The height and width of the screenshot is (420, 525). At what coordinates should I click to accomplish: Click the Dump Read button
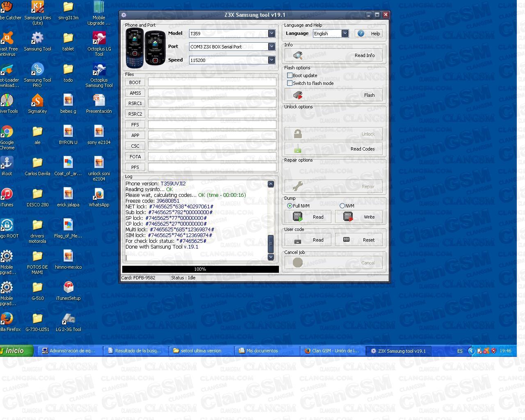tap(308, 217)
